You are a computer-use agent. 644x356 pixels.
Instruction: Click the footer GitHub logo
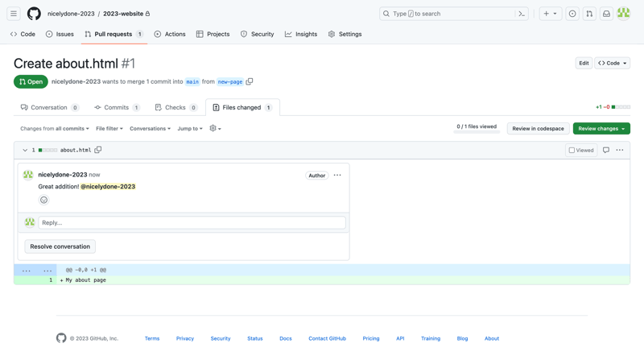pos(61,338)
